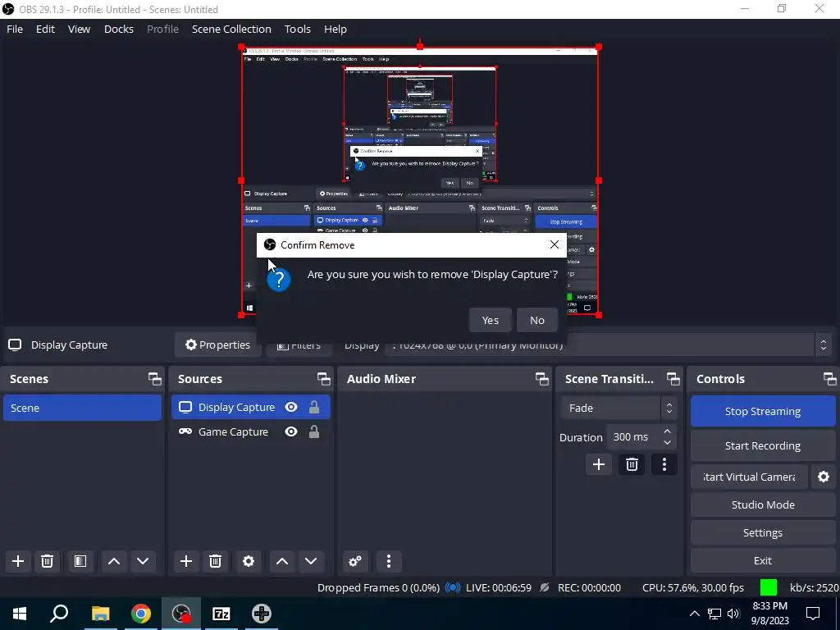The height and width of the screenshot is (630, 840).
Task: Open the File menu
Action: (x=15, y=29)
